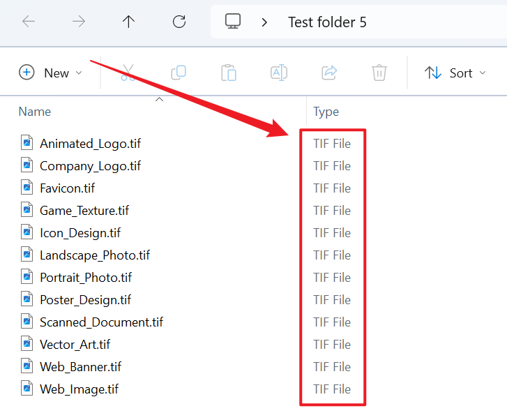Go forward with the right arrow
Image resolution: width=507 pixels, height=420 pixels.
pos(79,22)
